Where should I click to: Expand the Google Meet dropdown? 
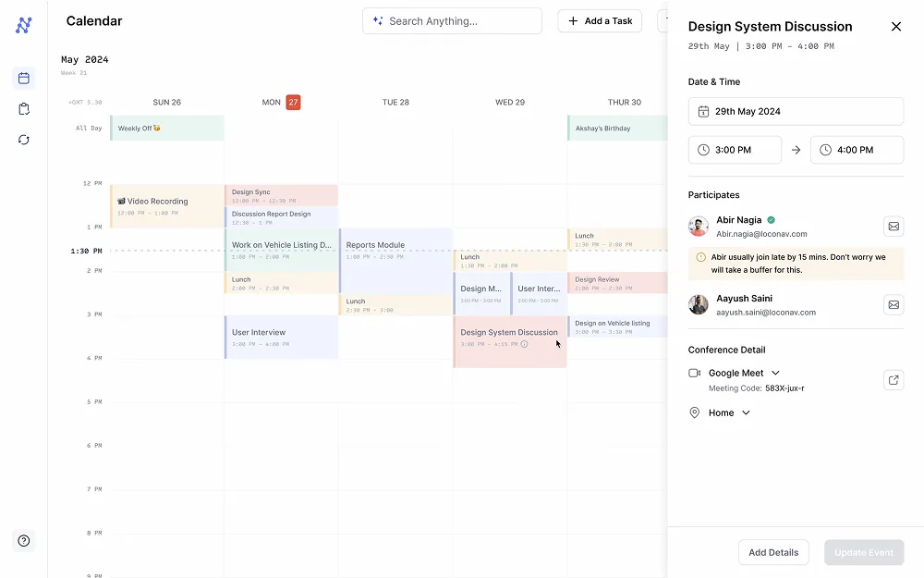(x=775, y=373)
